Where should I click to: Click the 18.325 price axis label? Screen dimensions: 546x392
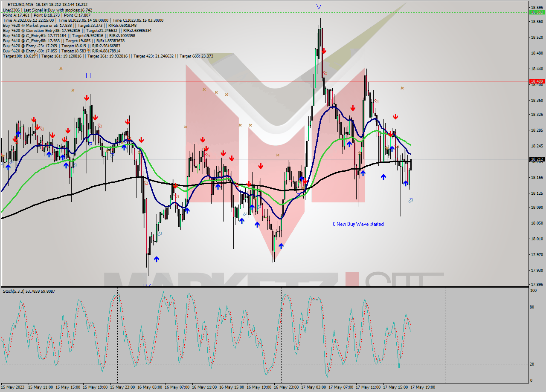537,115
